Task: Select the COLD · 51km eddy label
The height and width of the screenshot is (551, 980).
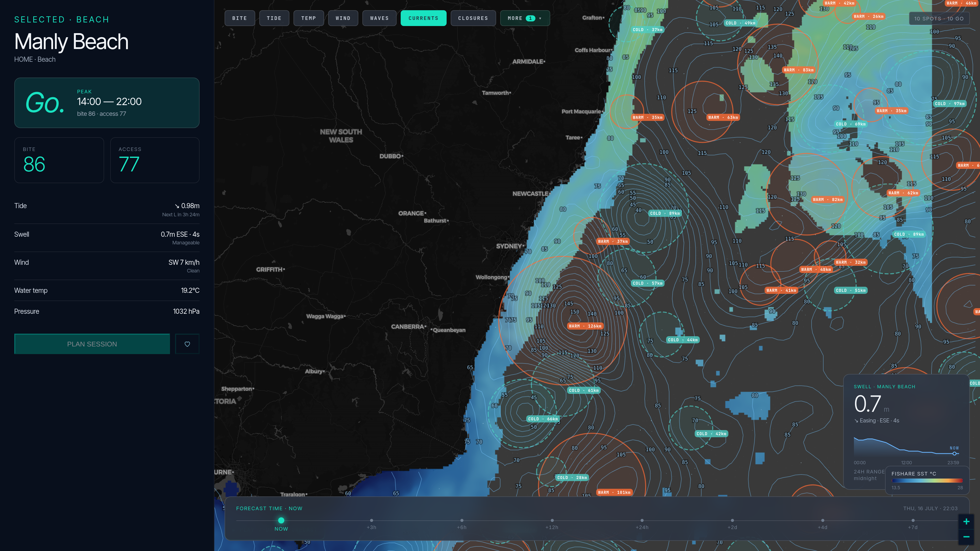Action: (x=851, y=291)
